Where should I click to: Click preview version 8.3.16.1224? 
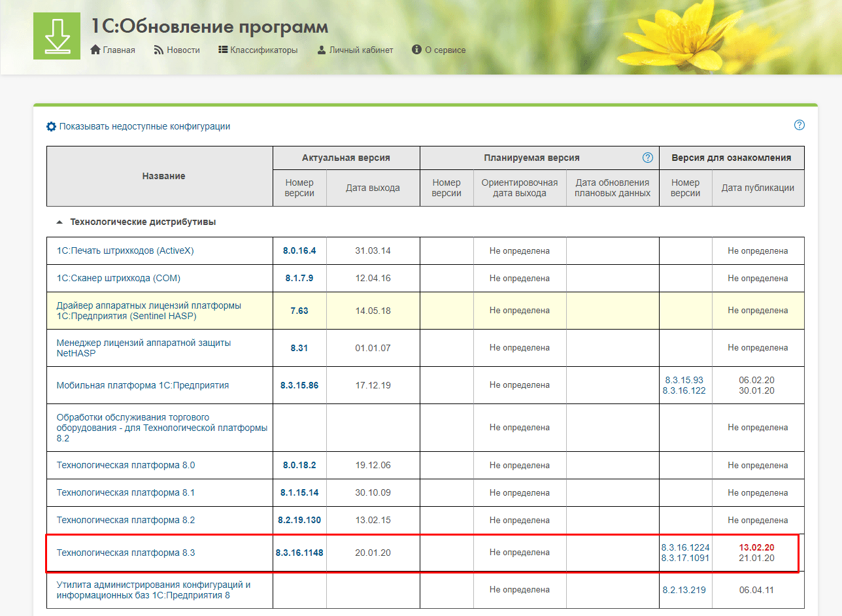[685, 547]
